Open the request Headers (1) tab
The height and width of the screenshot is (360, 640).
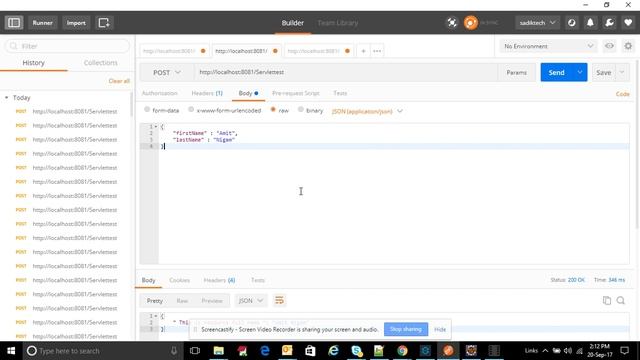click(x=207, y=93)
